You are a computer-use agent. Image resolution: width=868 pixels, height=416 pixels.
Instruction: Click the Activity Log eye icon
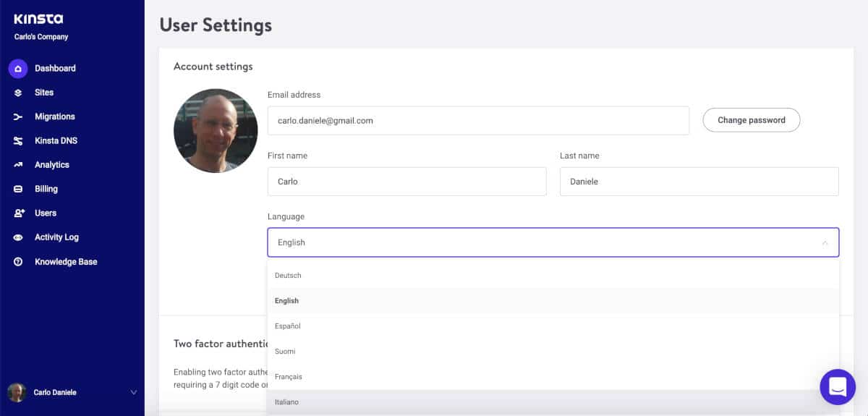click(18, 237)
